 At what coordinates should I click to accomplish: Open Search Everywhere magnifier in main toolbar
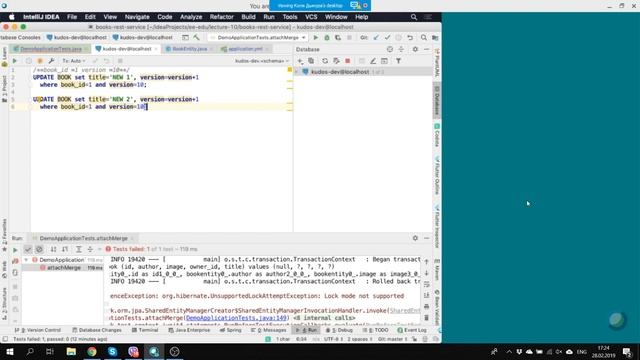point(424,38)
